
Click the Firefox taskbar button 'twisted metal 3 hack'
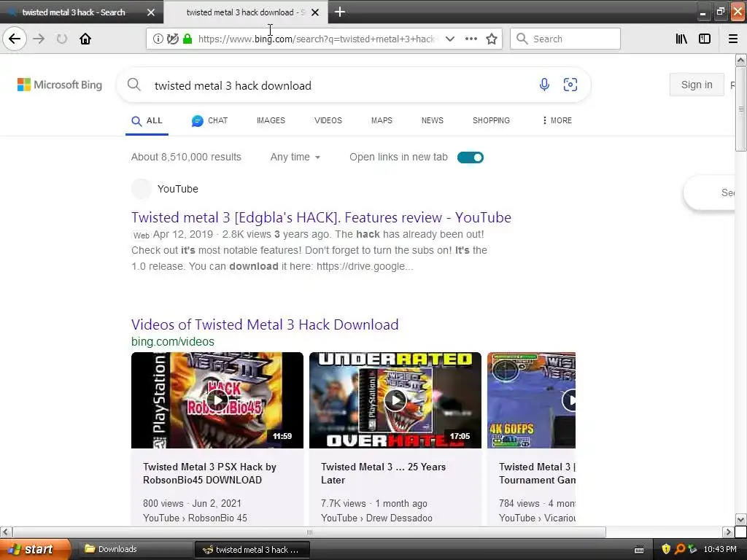point(252,550)
